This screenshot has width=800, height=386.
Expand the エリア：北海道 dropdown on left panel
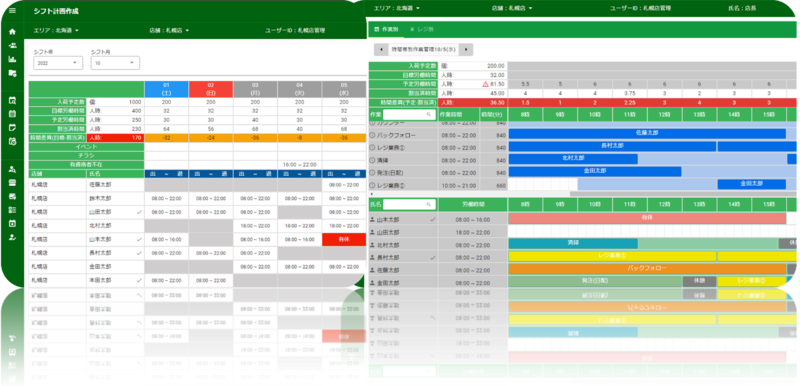coord(56,31)
